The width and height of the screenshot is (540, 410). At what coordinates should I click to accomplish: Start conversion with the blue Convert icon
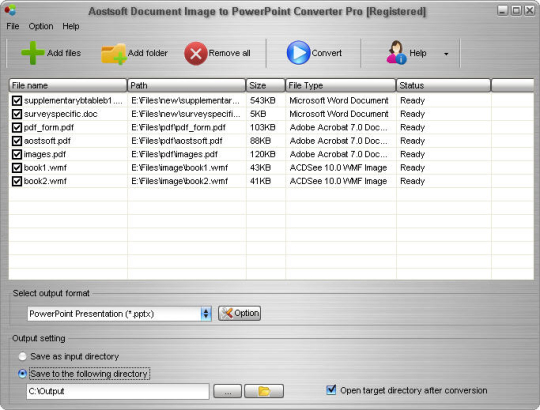coord(298,53)
